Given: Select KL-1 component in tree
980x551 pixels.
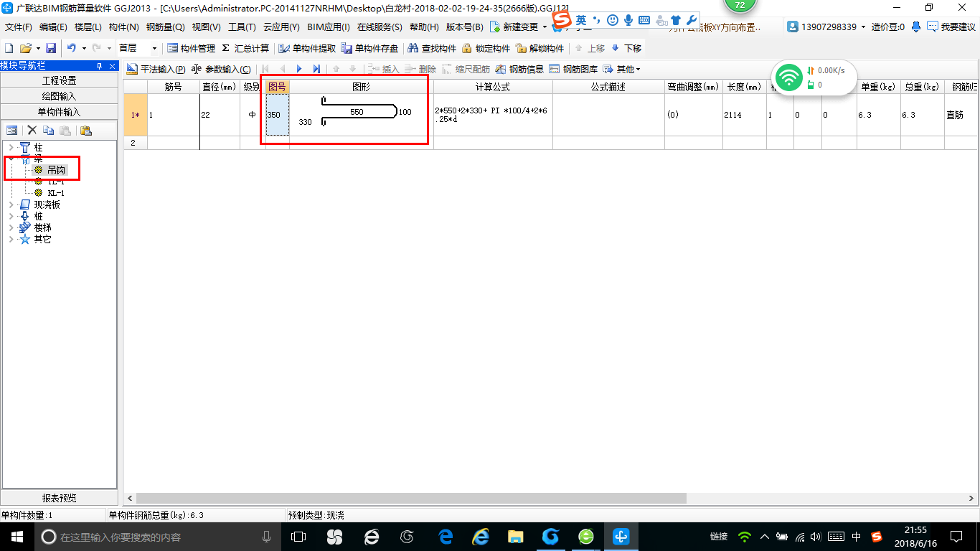Looking at the screenshot, I should [x=56, y=193].
